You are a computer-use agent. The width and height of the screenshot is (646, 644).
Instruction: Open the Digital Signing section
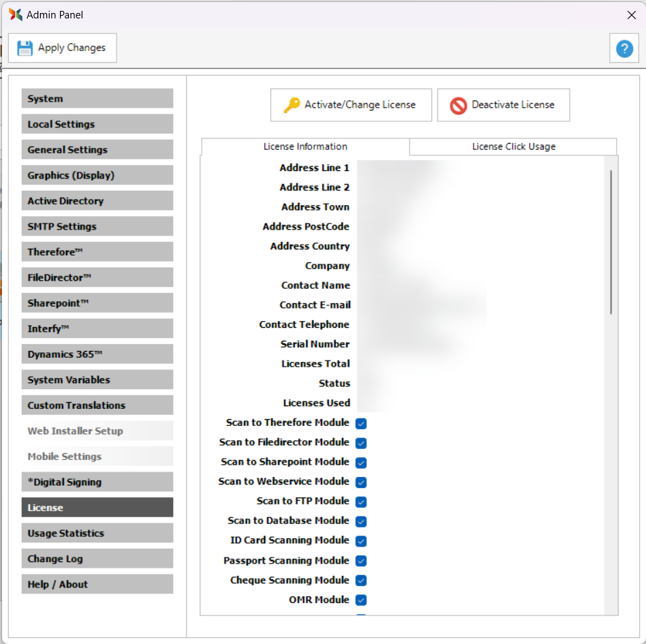(97, 482)
